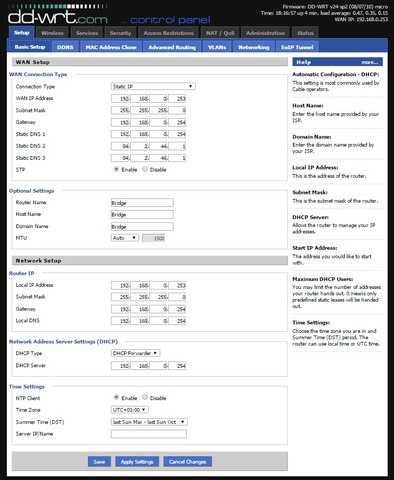
Task: Click Static DNS 1 last octet field
Action: pyautogui.click(x=178, y=134)
